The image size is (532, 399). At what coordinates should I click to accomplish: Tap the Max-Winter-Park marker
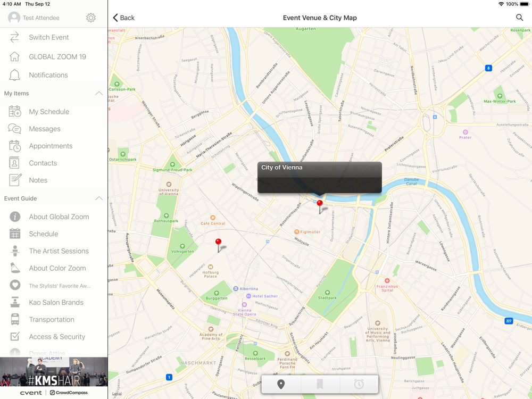[x=500, y=99]
